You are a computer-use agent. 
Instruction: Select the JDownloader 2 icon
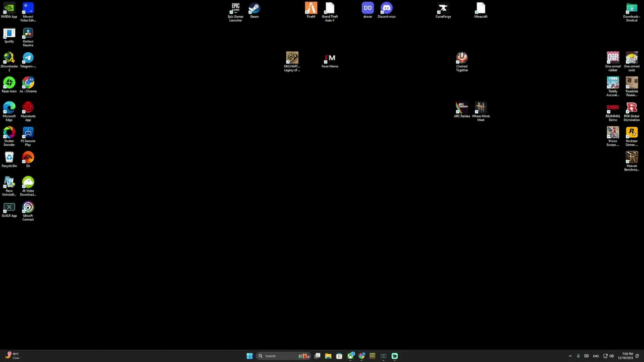(x=9, y=62)
